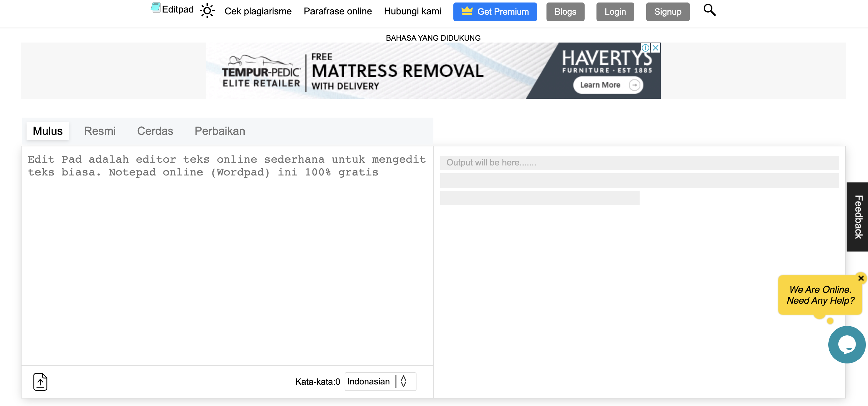The image size is (868, 406).
Task: Open the Cek plagiarisme link
Action: click(x=258, y=12)
